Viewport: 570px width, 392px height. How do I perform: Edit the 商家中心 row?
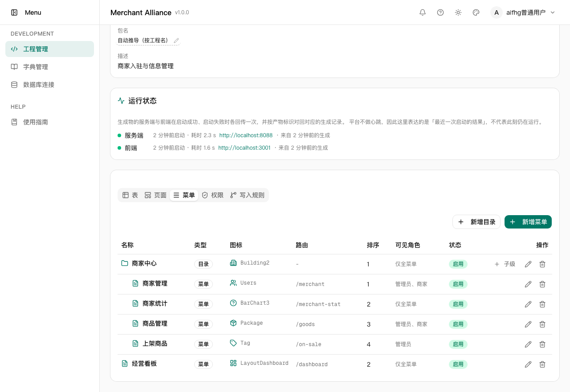point(528,264)
